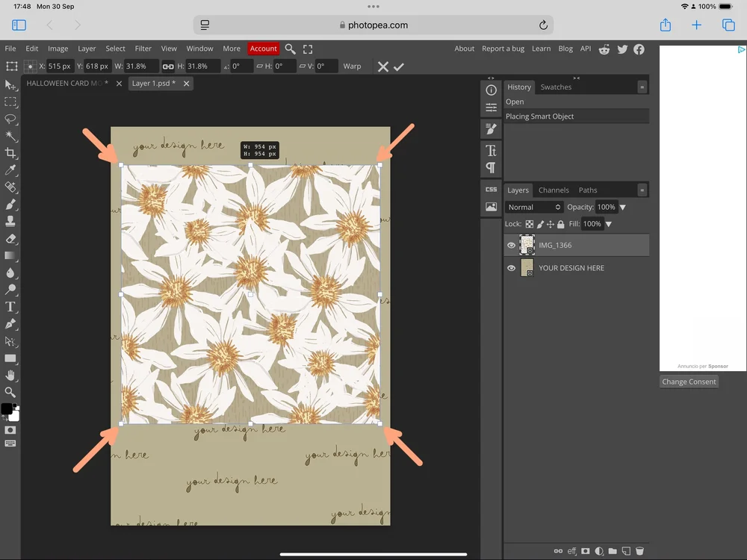The width and height of the screenshot is (747, 560).
Task: Confirm the transform with checkmark
Action: (399, 66)
